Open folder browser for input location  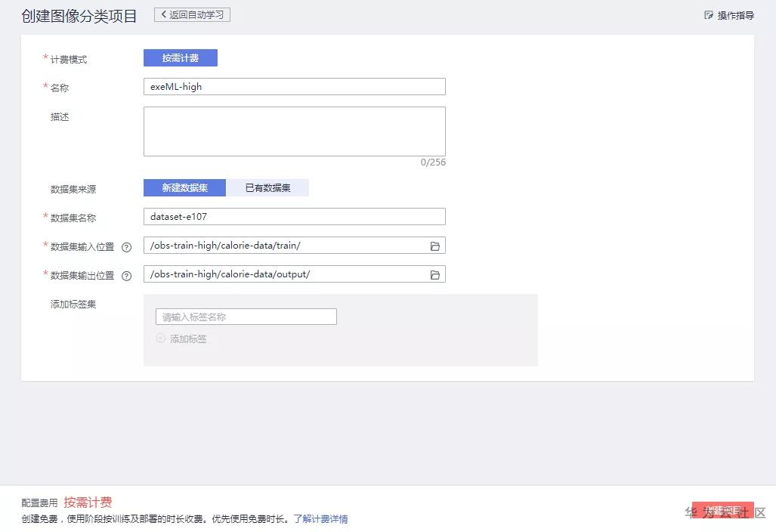435,246
